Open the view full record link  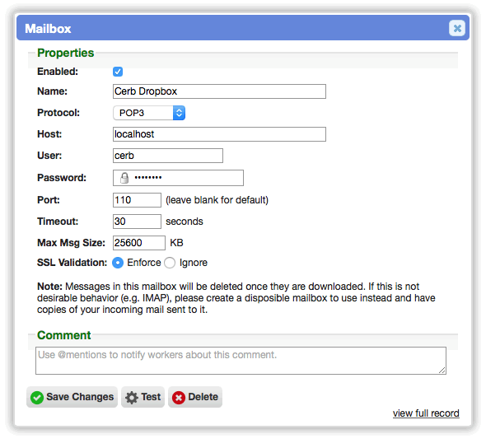tap(426, 413)
